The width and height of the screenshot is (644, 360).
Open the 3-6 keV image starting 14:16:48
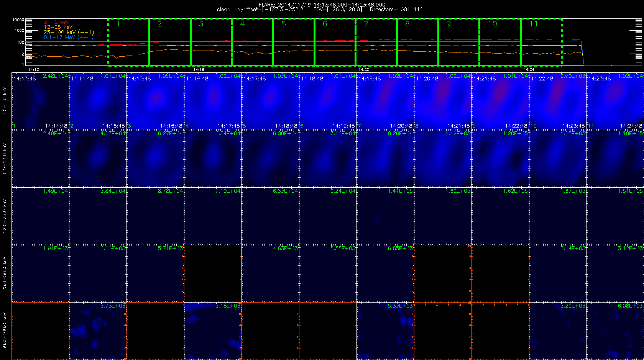coord(213,101)
